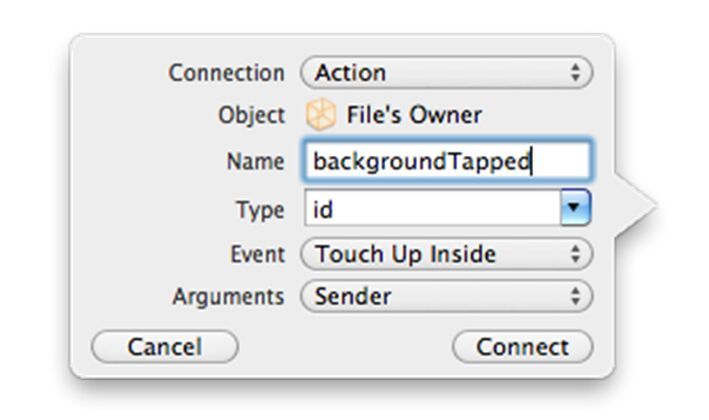Screen dimensions: 709x420
Task: Click the File's Owner object name
Action: point(414,115)
